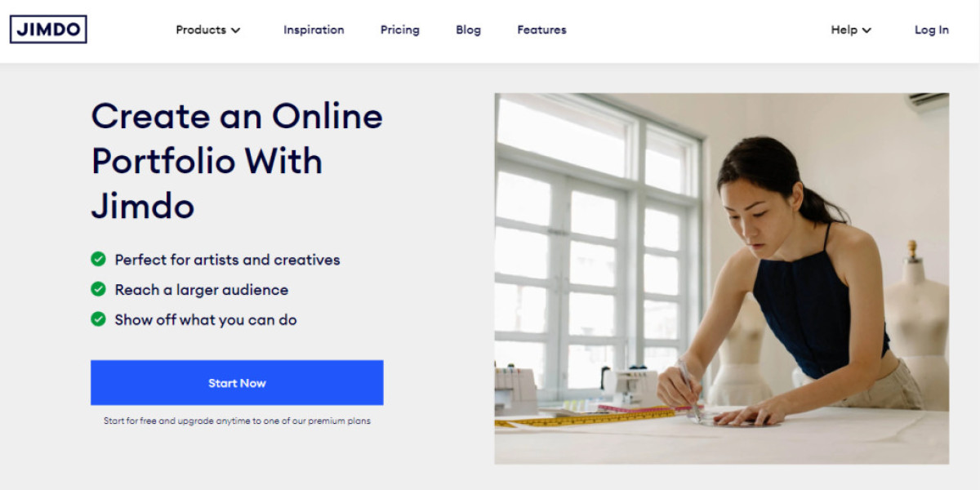This screenshot has height=490, width=980.
Task: Click the 'Start for free and upgrade anytime' note
Action: (x=237, y=421)
